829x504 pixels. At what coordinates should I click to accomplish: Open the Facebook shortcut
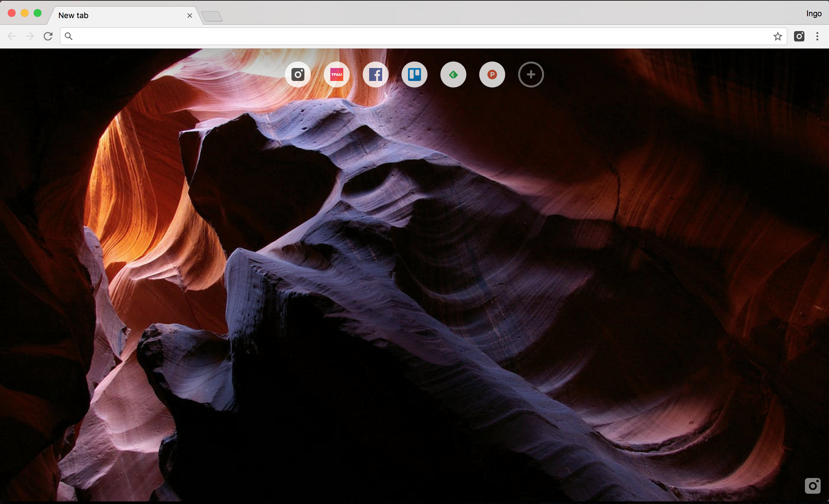pyautogui.click(x=375, y=74)
